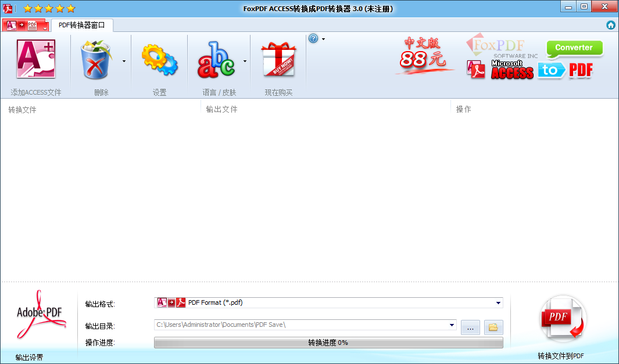Click the home icon at top right
619x364 pixels.
click(611, 25)
